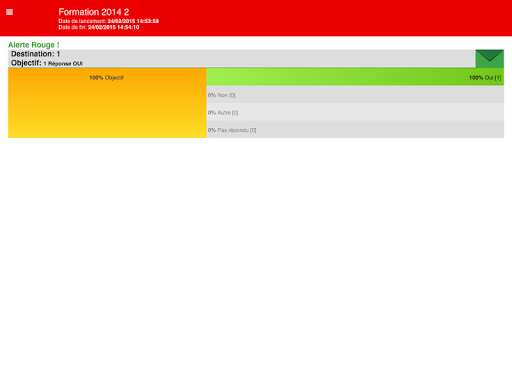Click the 100% Objectif label text

(106, 78)
